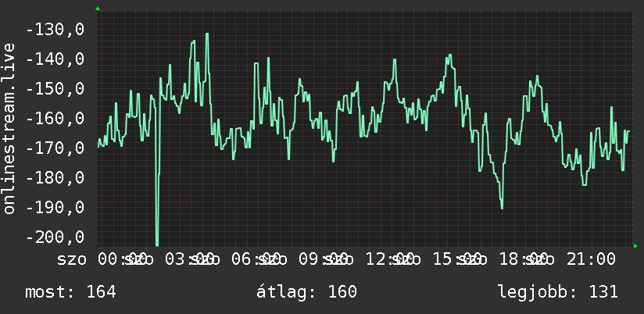Click the -160,0 y-axis label
The height and width of the screenshot is (314, 644).
point(55,119)
